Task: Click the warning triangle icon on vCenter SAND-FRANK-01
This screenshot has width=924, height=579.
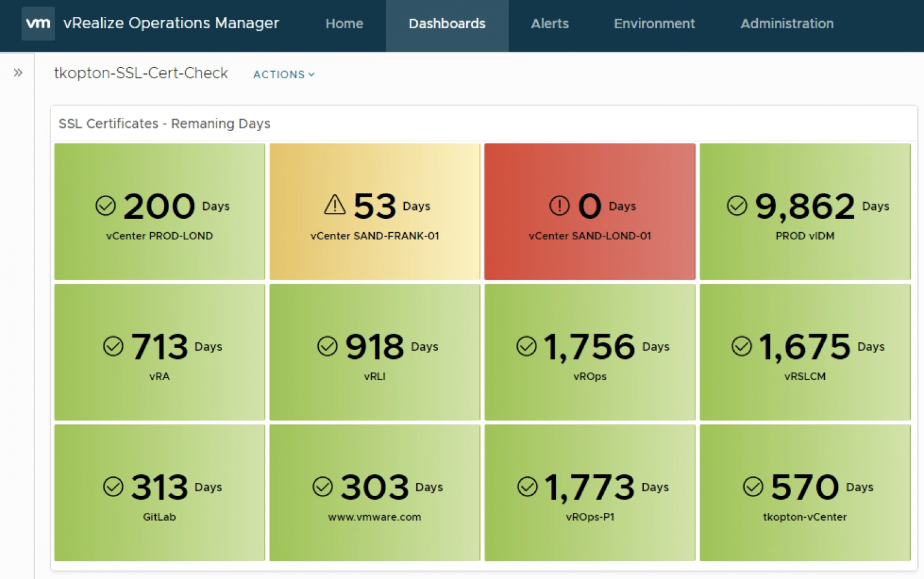Action: (334, 205)
